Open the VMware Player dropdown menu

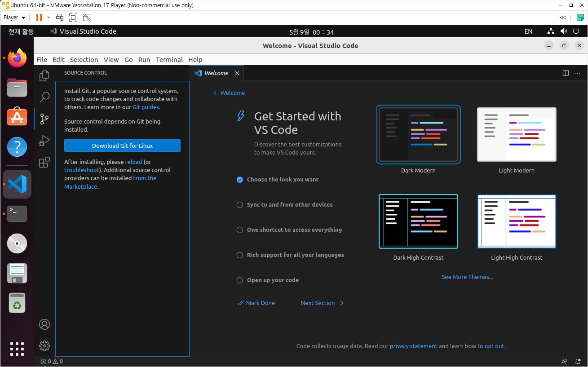(x=14, y=18)
